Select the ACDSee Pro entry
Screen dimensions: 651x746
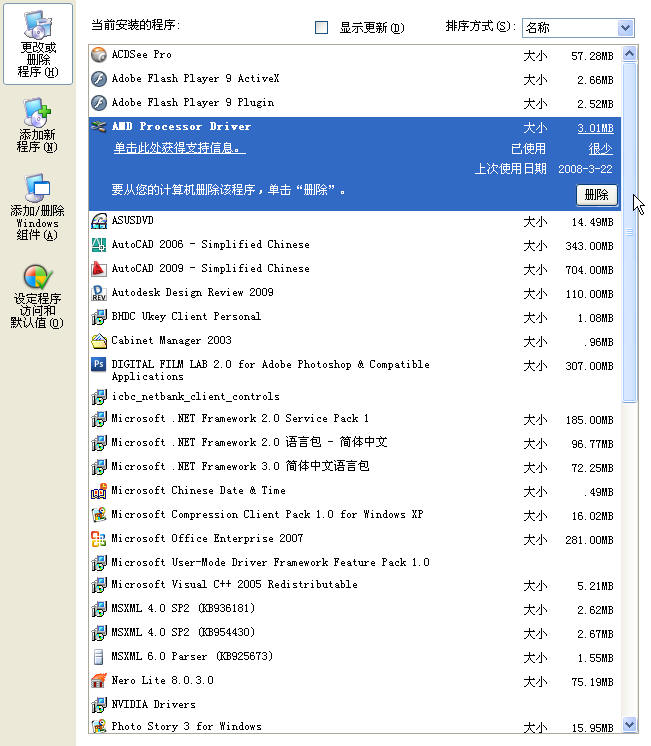coord(355,55)
